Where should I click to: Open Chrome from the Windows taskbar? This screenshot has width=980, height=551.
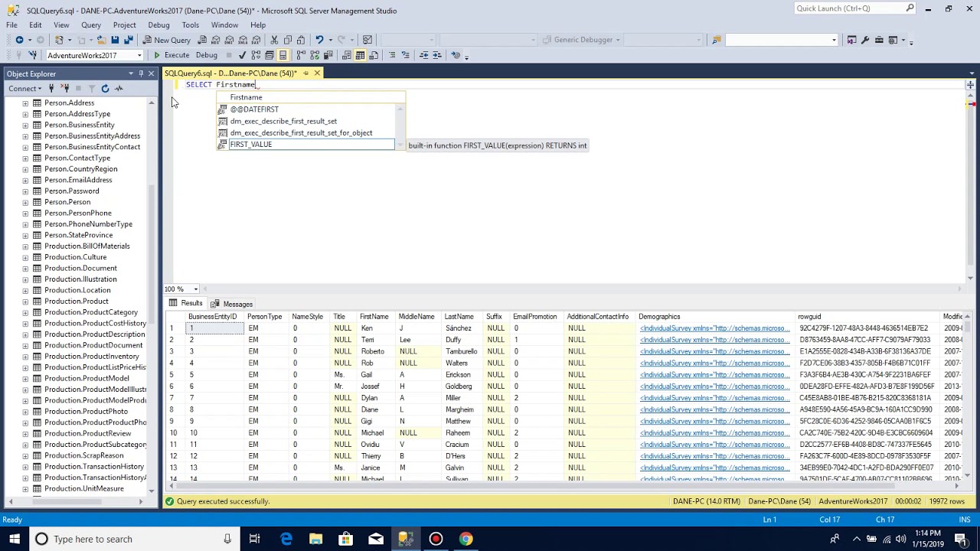pos(465,539)
